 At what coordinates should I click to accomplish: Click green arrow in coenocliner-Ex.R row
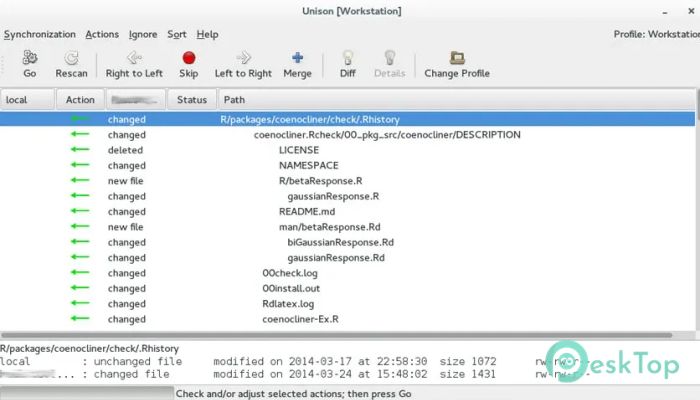click(80, 318)
